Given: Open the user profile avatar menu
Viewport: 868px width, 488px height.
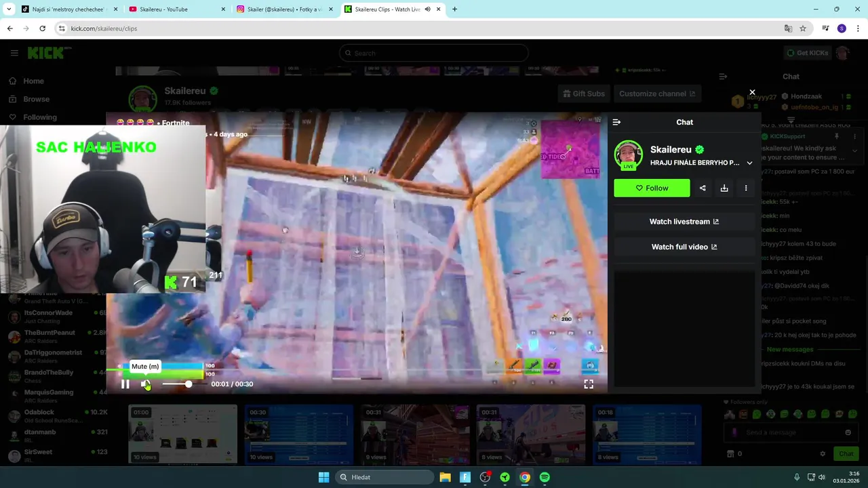Looking at the screenshot, I should [843, 53].
